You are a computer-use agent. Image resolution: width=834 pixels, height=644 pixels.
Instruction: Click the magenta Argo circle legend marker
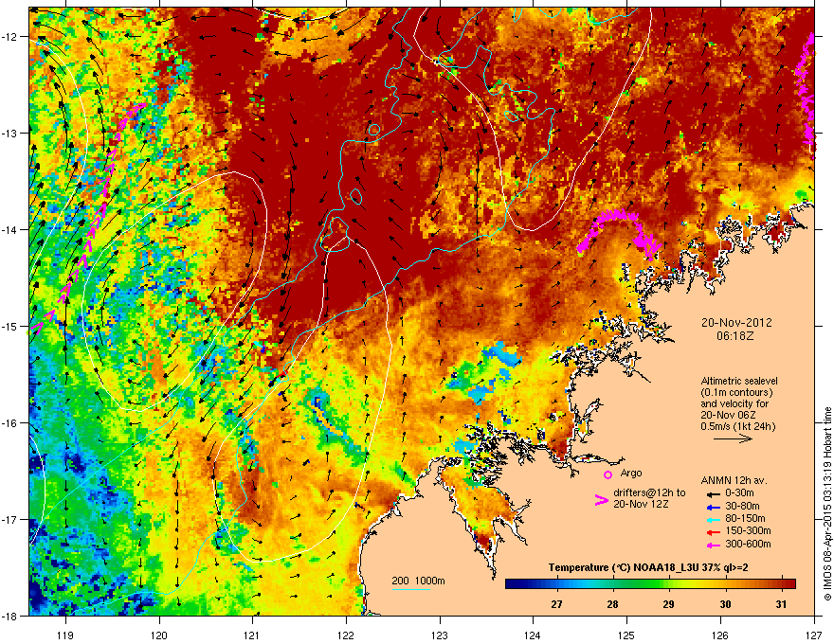(607, 474)
